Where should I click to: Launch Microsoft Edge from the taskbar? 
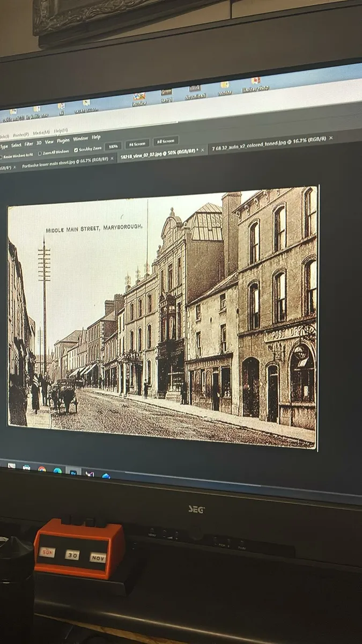point(57,471)
